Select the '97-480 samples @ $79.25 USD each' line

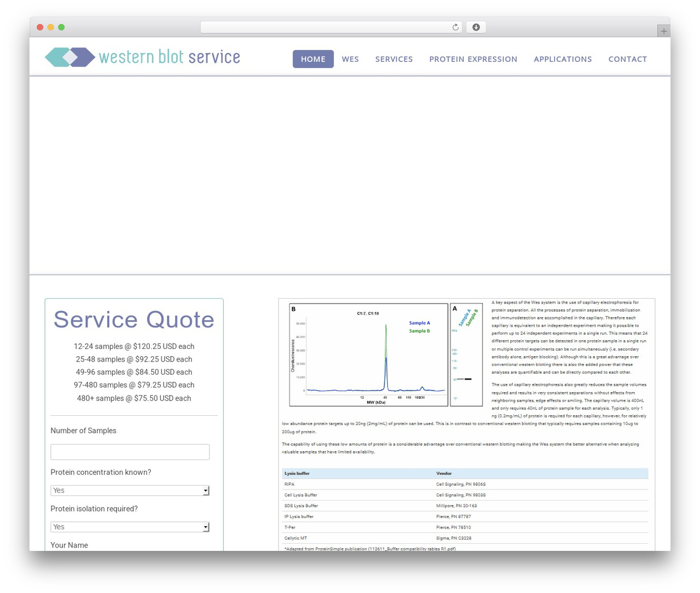[x=134, y=385]
